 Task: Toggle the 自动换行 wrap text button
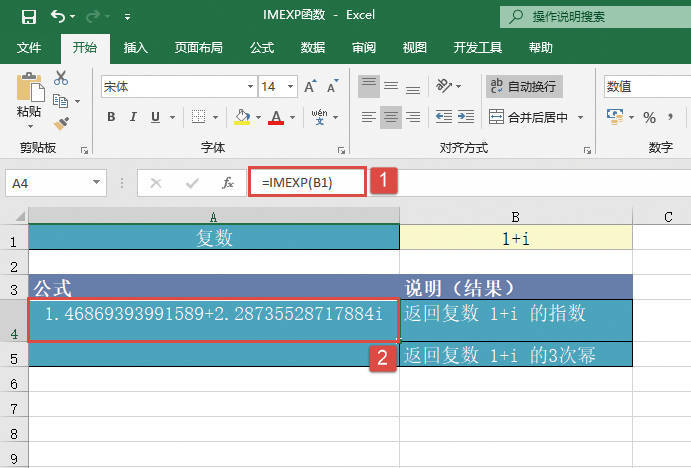click(525, 87)
